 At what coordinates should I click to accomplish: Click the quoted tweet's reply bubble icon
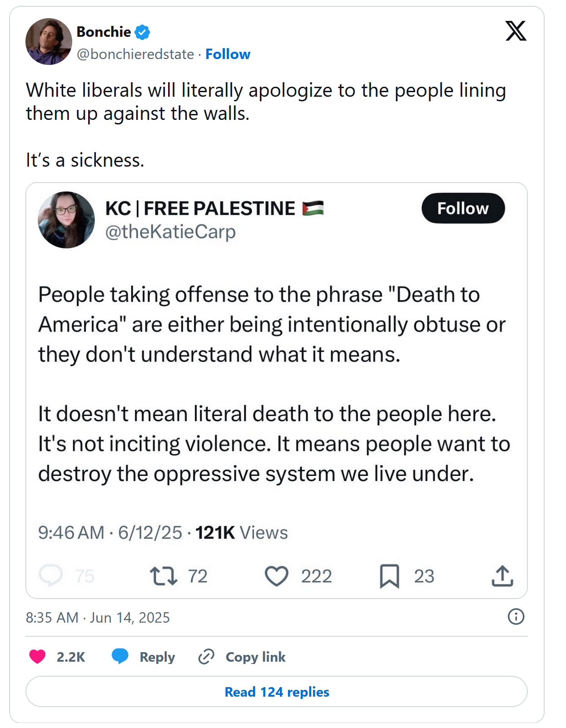click(50, 575)
